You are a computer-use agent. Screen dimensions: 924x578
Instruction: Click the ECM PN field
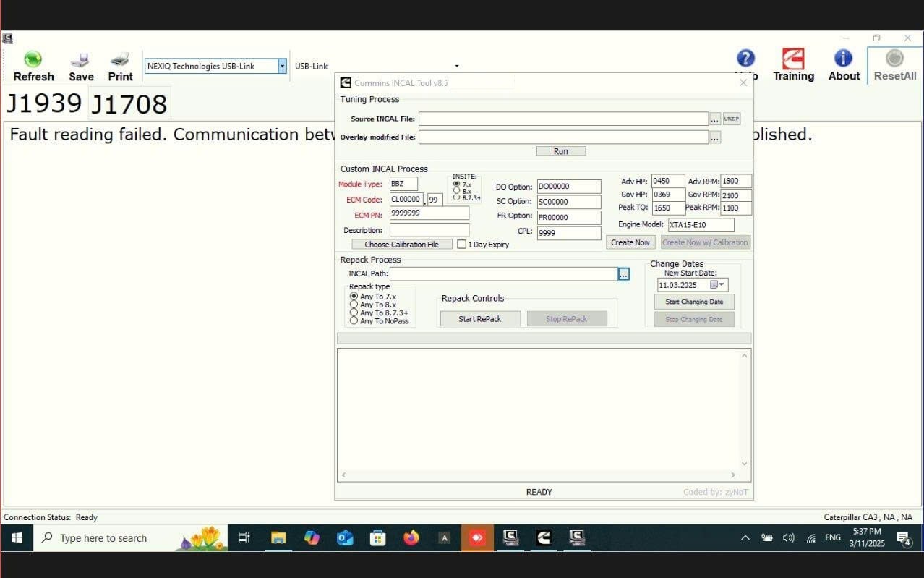coord(429,213)
